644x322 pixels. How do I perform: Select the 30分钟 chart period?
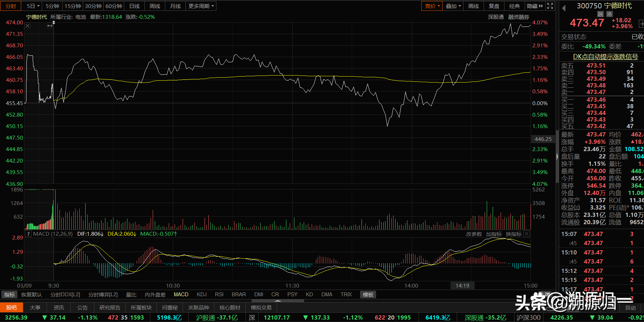pos(93,6)
